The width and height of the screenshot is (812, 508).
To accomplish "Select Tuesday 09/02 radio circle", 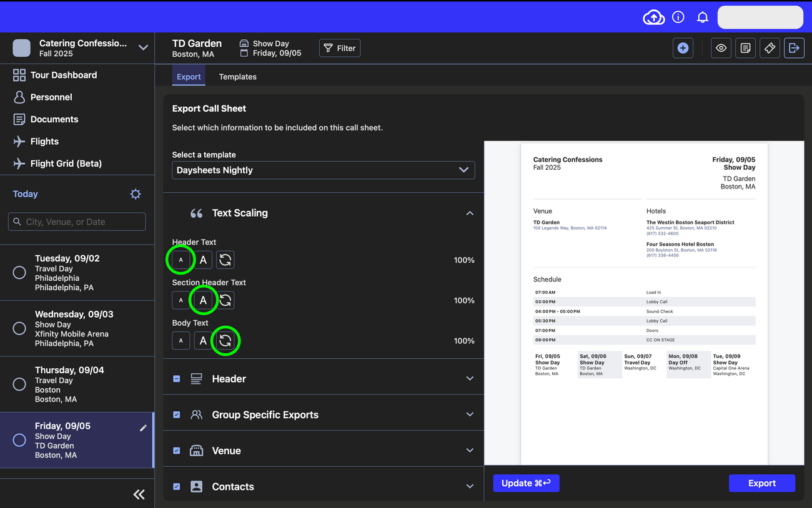I will tap(19, 273).
